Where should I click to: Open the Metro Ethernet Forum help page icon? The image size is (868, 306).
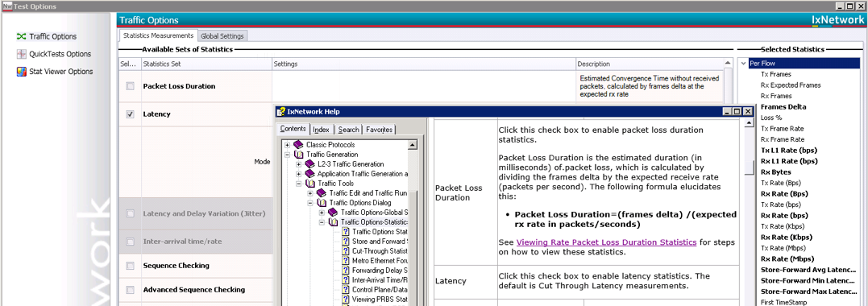346,261
